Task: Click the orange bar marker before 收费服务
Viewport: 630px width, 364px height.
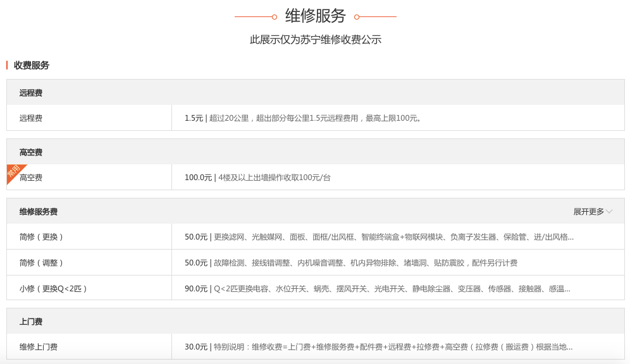Action: tap(7, 65)
